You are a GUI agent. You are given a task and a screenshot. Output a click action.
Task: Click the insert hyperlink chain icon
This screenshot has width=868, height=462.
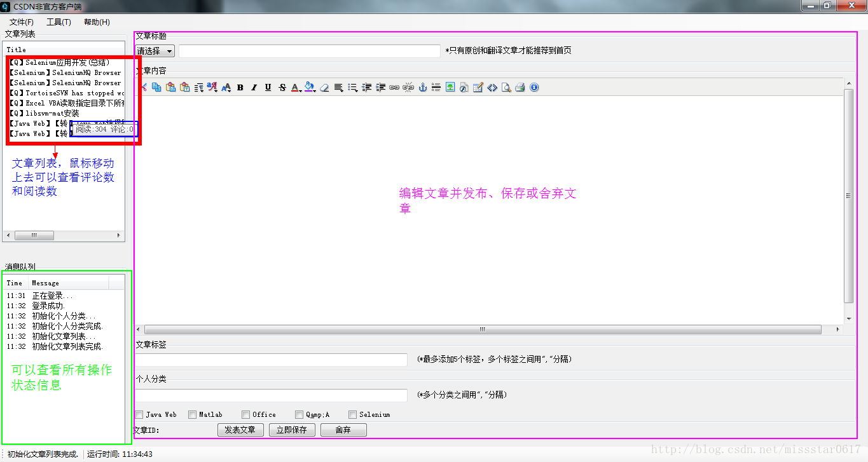click(394, 87)
